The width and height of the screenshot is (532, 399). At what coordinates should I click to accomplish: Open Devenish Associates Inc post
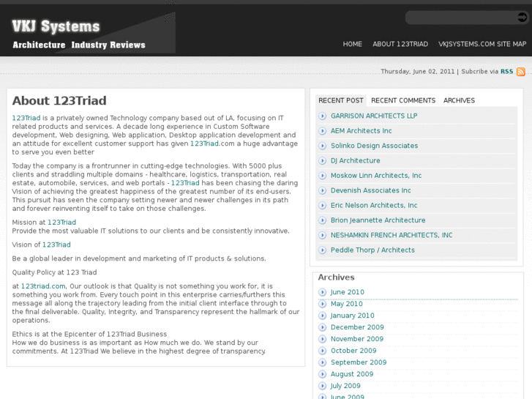point(370,191)
